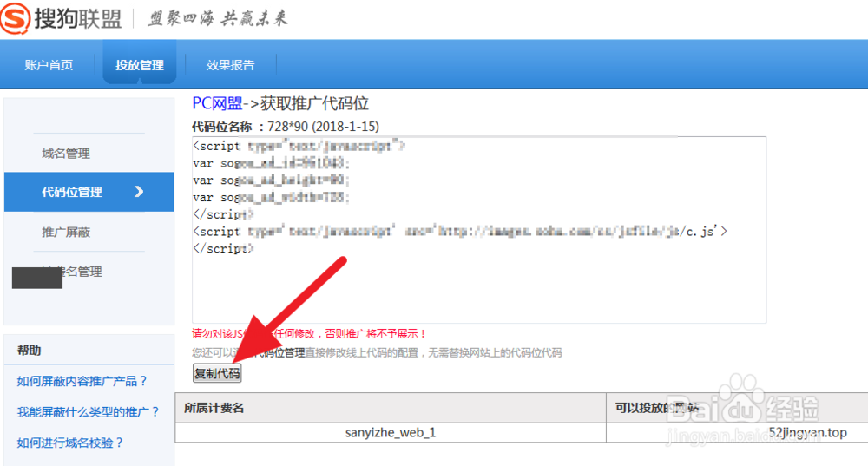Select 代码位管理 in sidebar
Image resolution: width=868 pixels, height=466 pixels.
tap(89, 192)
